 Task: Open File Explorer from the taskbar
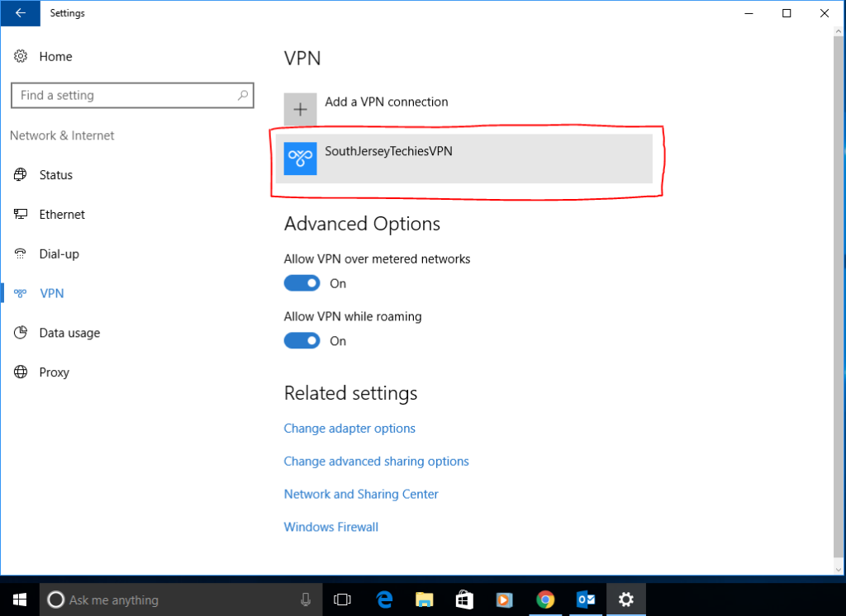tap(424, 599)
